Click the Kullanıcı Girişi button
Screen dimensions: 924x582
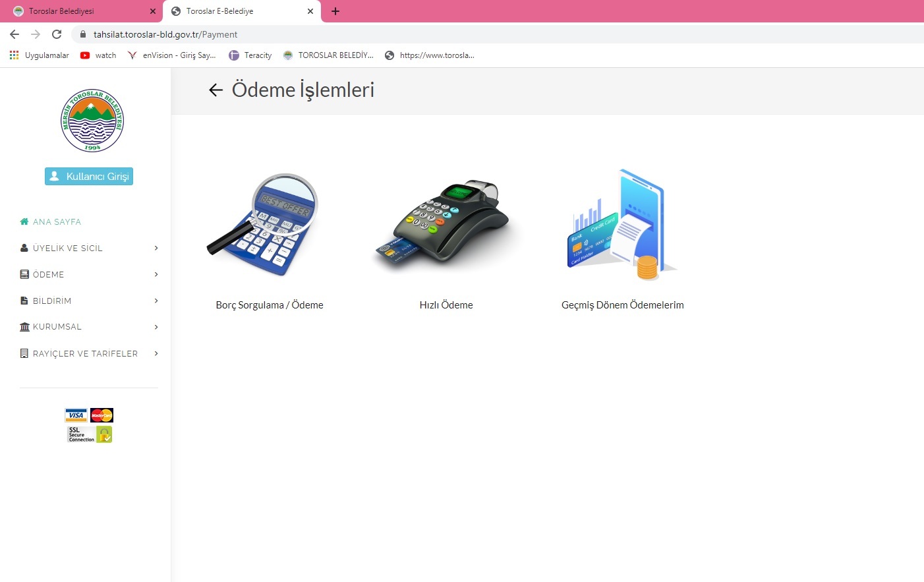click(89, 176)
